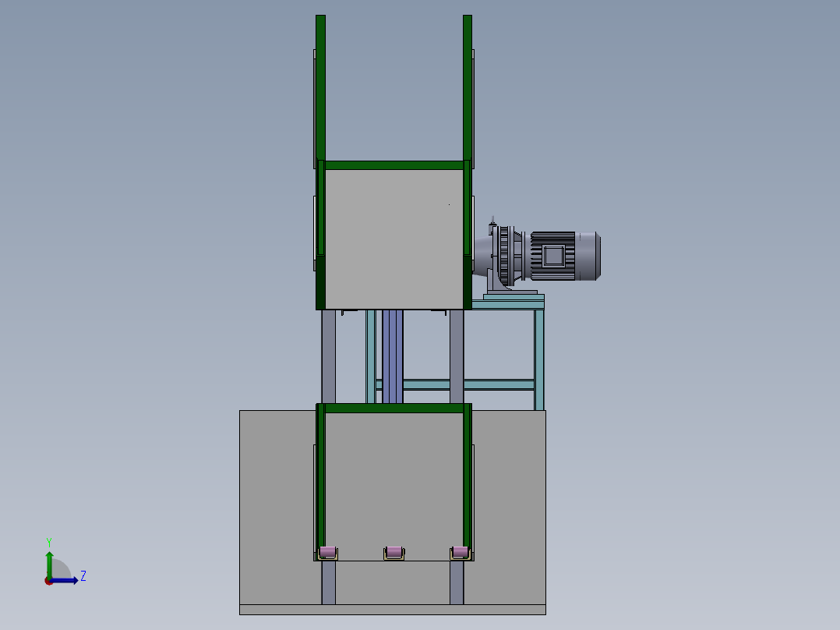
Task: Select the green crossbar atop the upper box
Action: pos(394,165)
